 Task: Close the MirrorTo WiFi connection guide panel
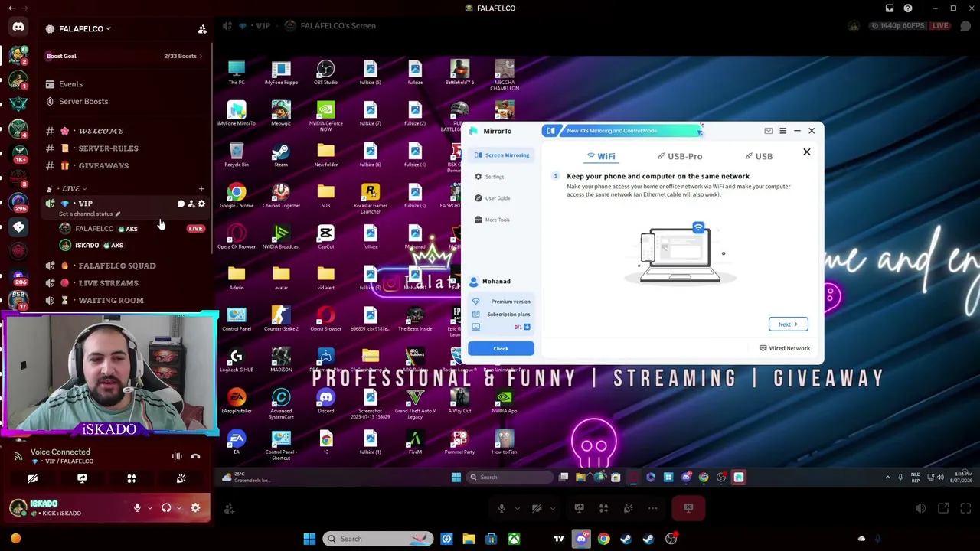pyautogui.click(x=806, y=152)
